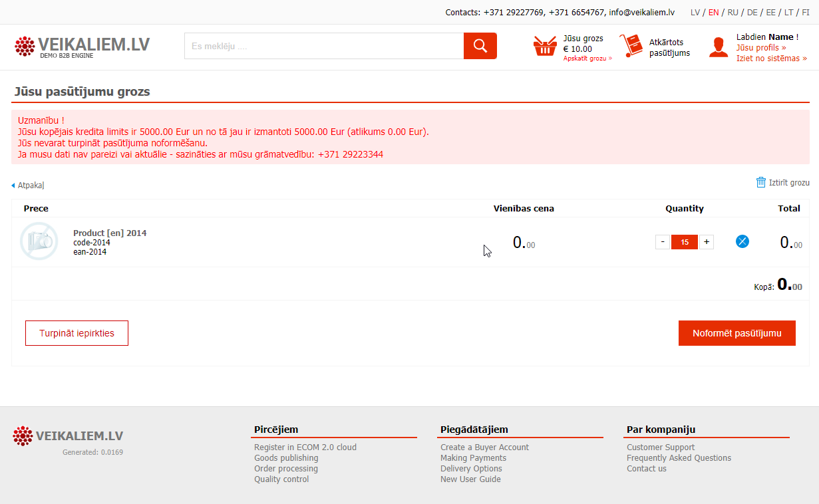819x504 pixels.
Task: Click in the Es meklēju search field
Action: click(x=324, y=46)
